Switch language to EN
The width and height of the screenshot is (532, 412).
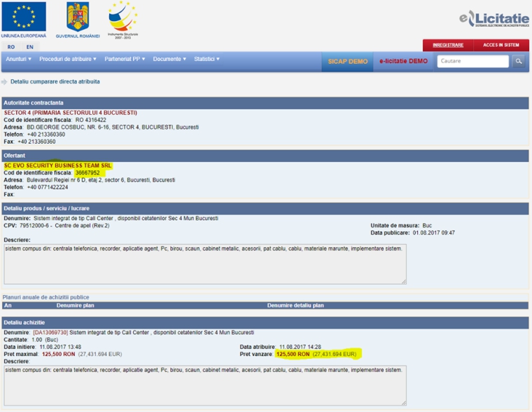30,47
